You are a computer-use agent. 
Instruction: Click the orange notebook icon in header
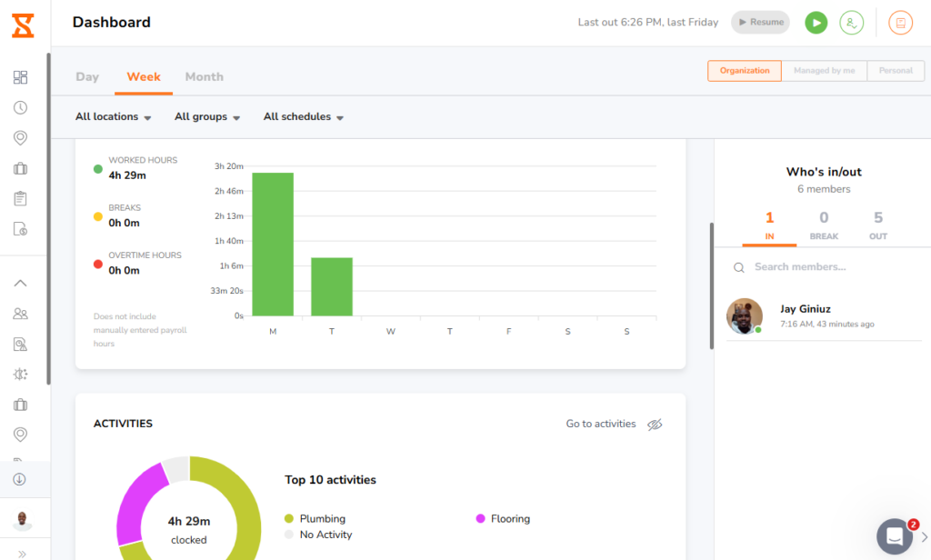[x=900, y=23]
